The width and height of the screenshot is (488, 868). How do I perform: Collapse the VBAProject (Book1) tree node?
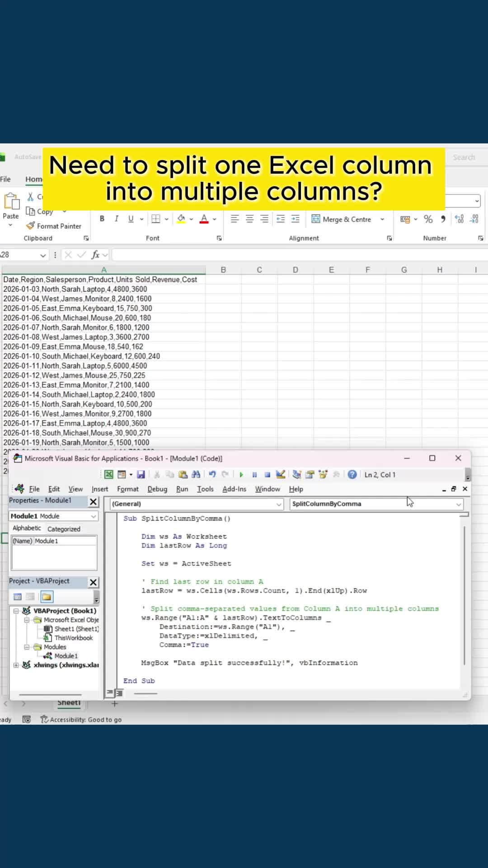[16, 611]
